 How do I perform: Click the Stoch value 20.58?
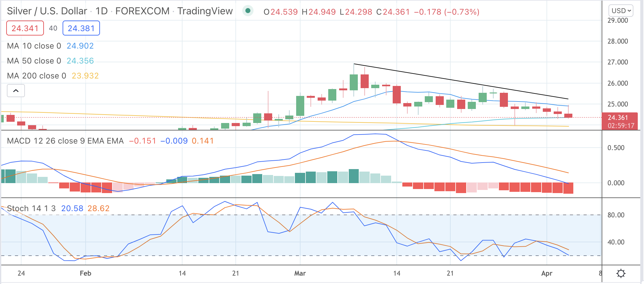[x=72, y=208]
